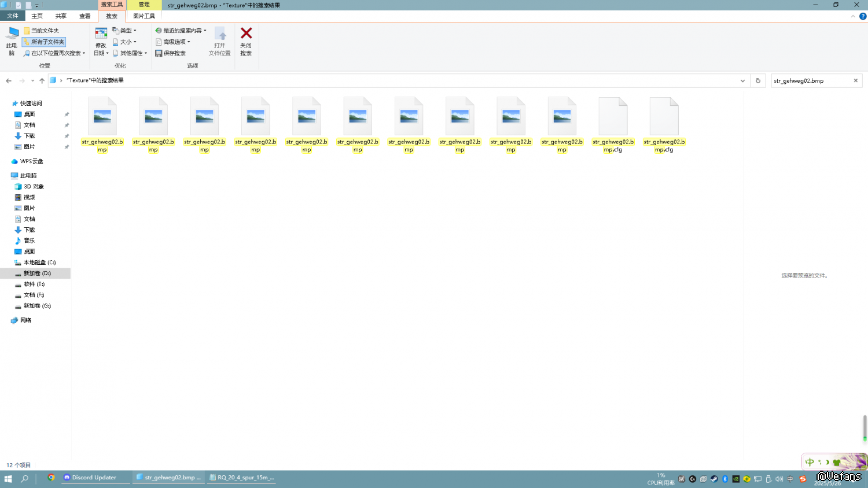
Task: Click the str_gehweg02.bmp search input field
Action: [x=812, y=81]
